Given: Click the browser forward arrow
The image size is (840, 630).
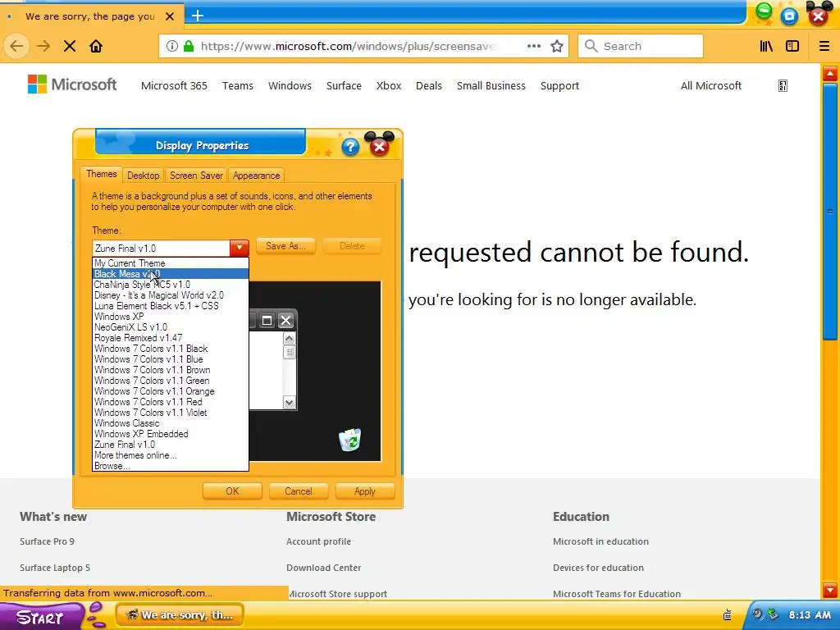Looking at the screenshot, I should 43,46.
